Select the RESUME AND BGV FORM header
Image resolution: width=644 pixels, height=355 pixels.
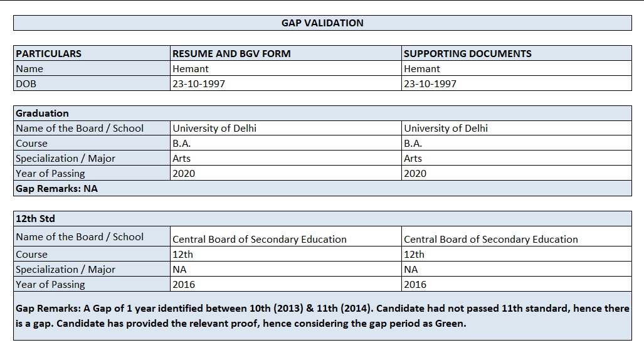tap(231, 54)
